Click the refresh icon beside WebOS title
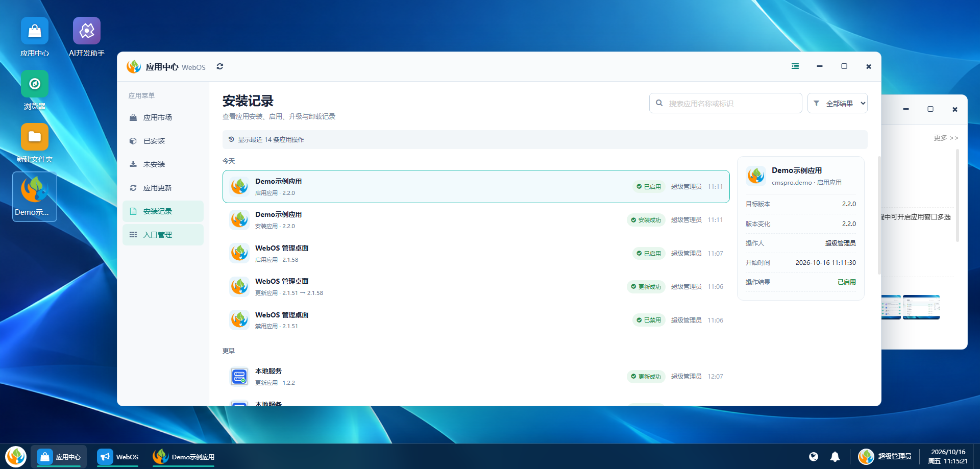Screen dimensions: 980x469 [x=220, y=66]
